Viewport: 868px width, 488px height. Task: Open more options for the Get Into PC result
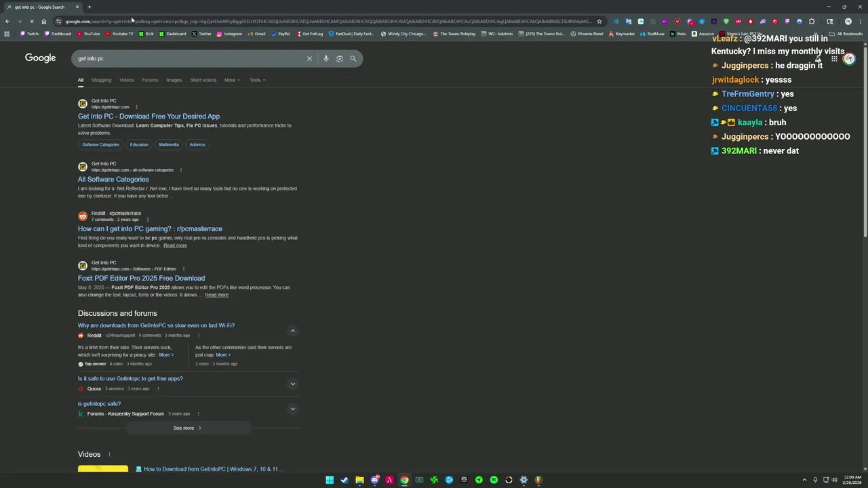click(x=136, y=107)
